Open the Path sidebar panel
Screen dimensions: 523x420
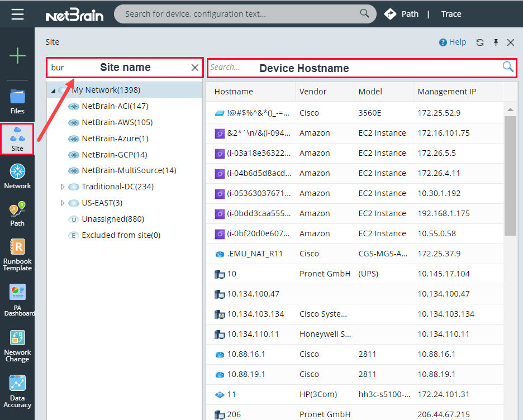(17, 212)
